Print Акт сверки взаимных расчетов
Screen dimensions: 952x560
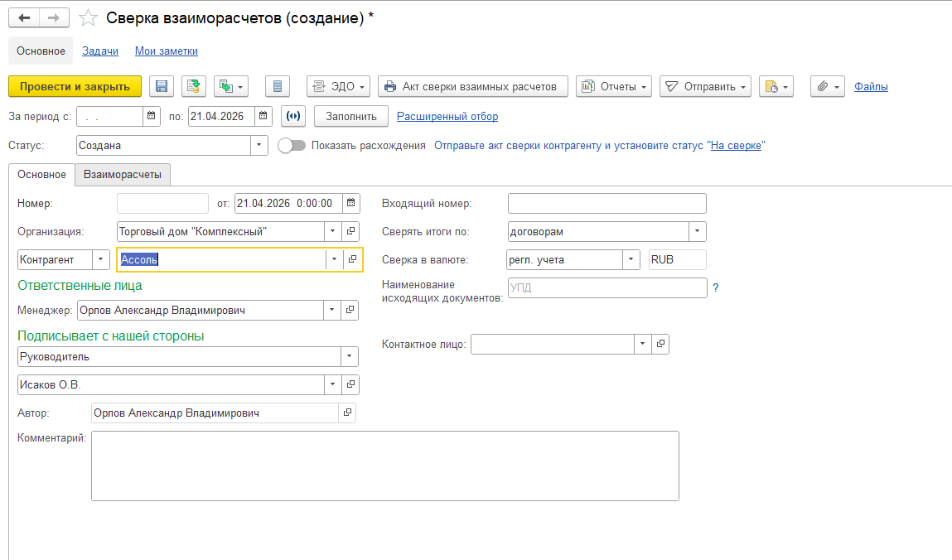pyautogui.click(x=472, y=86)
